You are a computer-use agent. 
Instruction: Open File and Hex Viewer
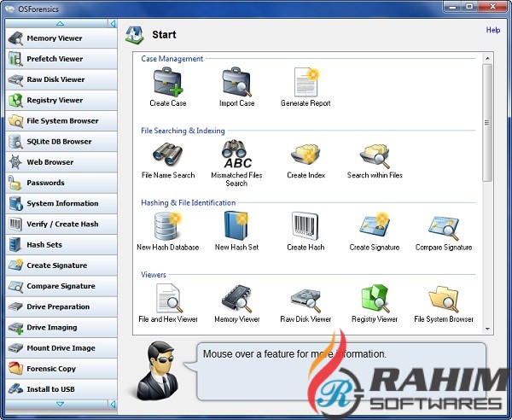[168, 303]
